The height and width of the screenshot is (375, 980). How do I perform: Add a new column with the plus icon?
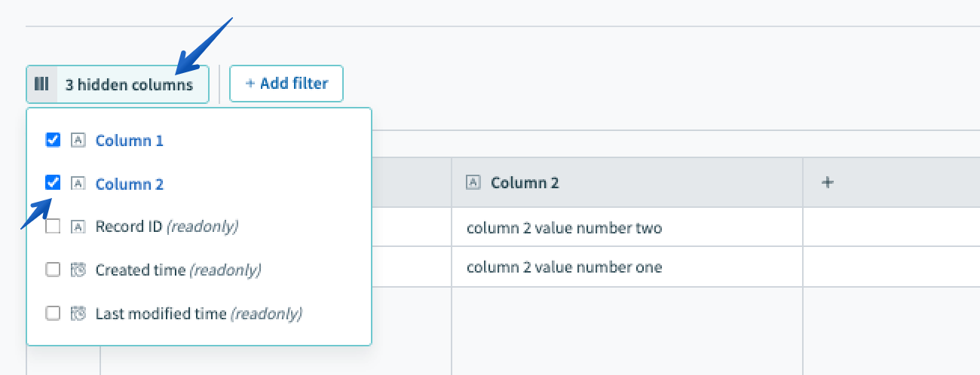827,182
